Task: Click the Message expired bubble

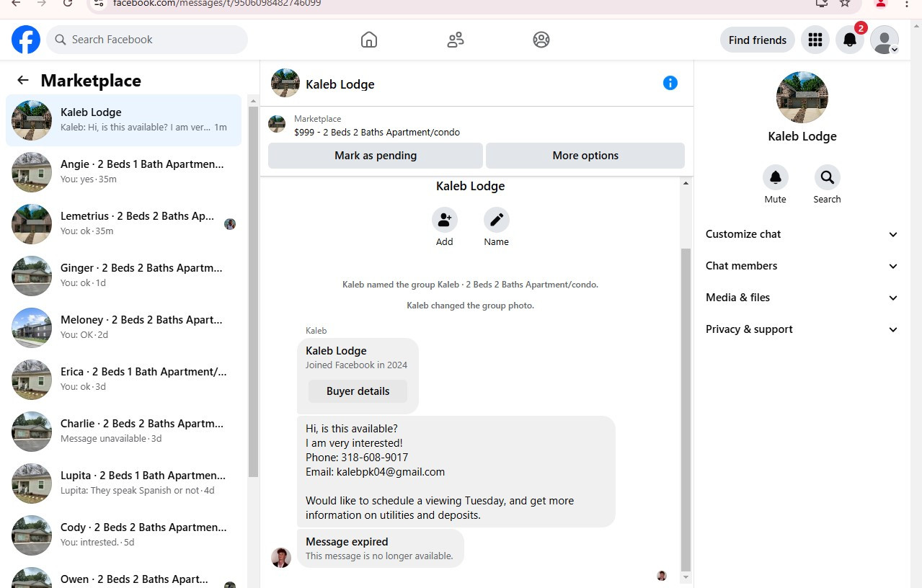Action: [x=381, y=548]
